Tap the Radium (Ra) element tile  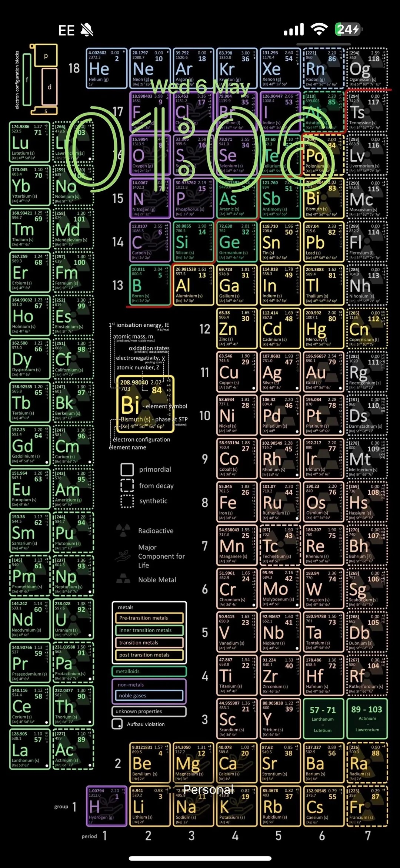pos(367,763)
